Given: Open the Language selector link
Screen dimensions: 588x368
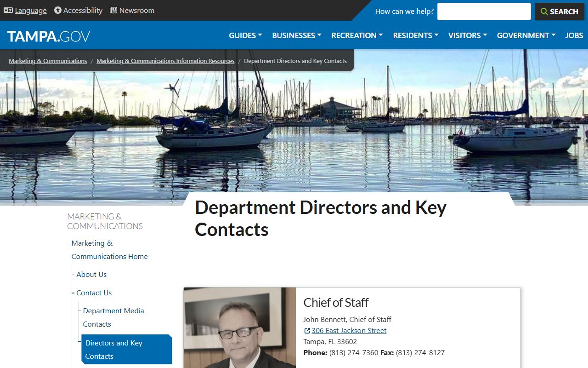Looking at the screenshot, I should (x=31, y=11).
